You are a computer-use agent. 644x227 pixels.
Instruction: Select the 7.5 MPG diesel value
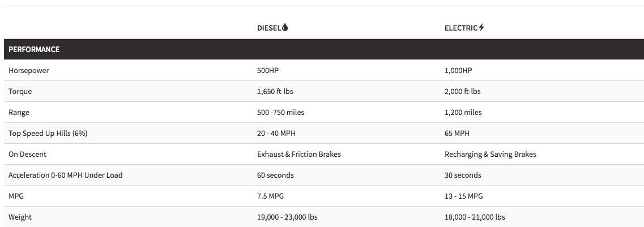270,196
